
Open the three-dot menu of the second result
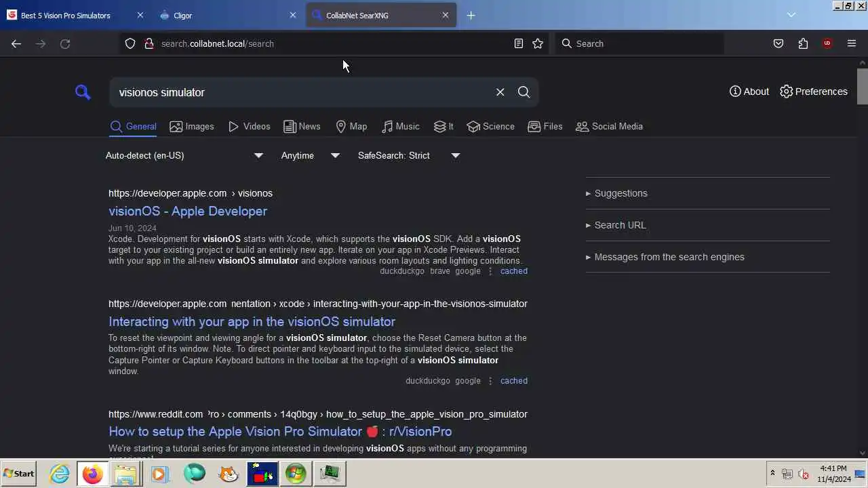(490, 381)
